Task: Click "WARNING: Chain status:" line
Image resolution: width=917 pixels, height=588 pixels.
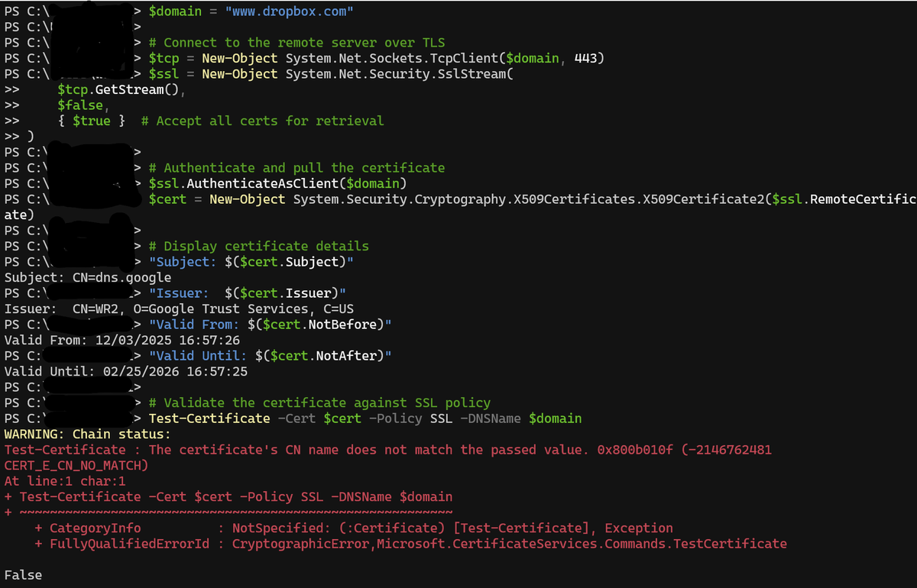Action: 88,434
